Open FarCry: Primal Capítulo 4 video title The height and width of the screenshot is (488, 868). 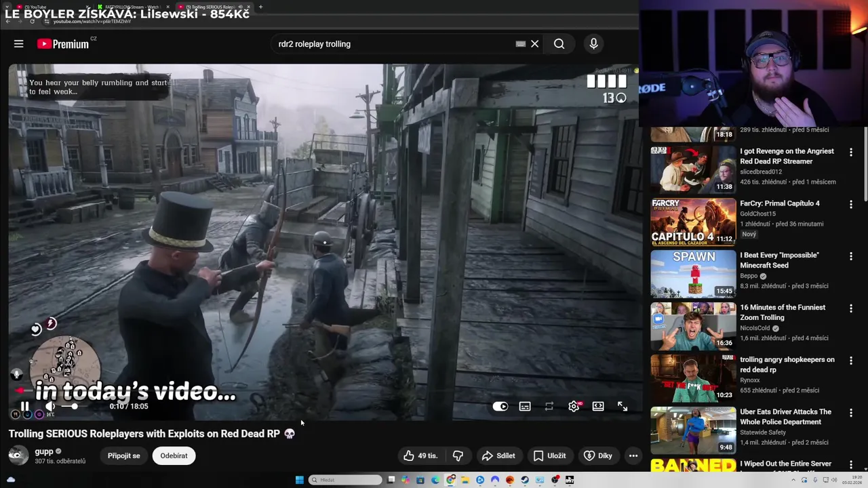tap(780, 203)
